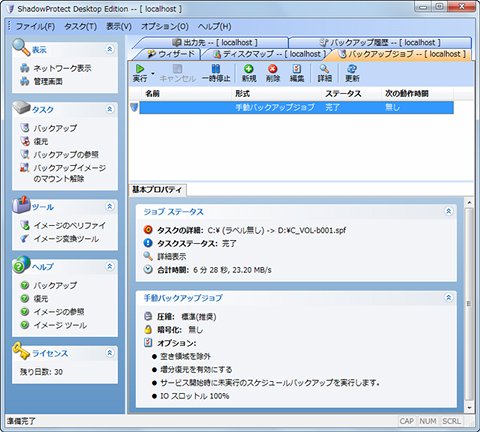This screenshot has height=432, width=480.
Task: Click the 新規 green plus icon
Action: [249, 69]
